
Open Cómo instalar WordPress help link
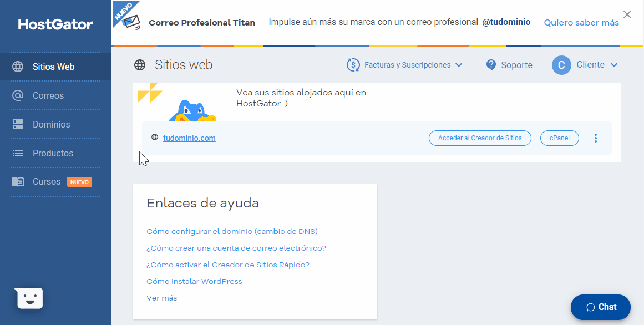coord(194,281)
